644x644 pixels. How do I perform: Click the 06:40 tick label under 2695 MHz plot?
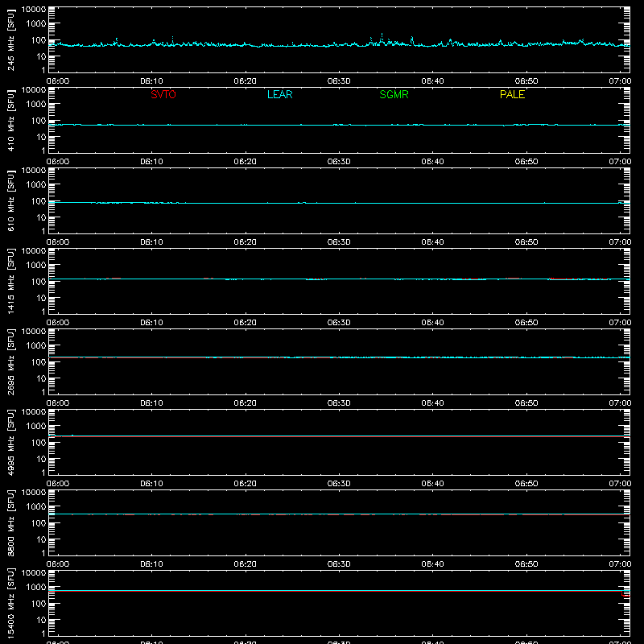pyautogui.click(x=432, y=403)
